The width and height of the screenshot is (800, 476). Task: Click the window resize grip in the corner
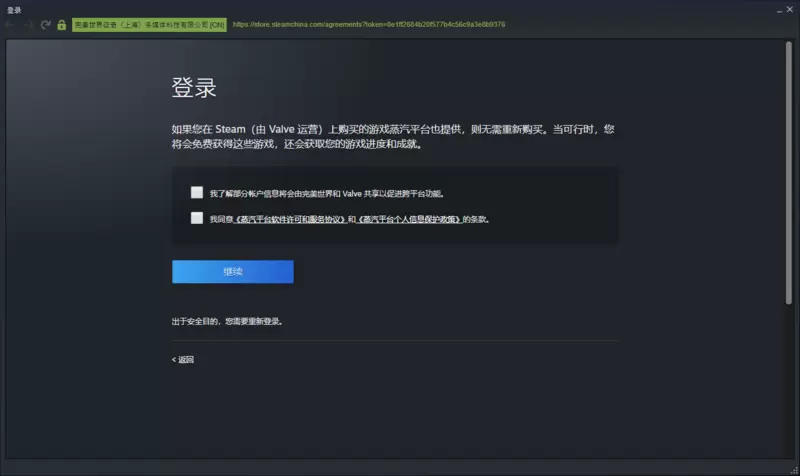point(794,470)
